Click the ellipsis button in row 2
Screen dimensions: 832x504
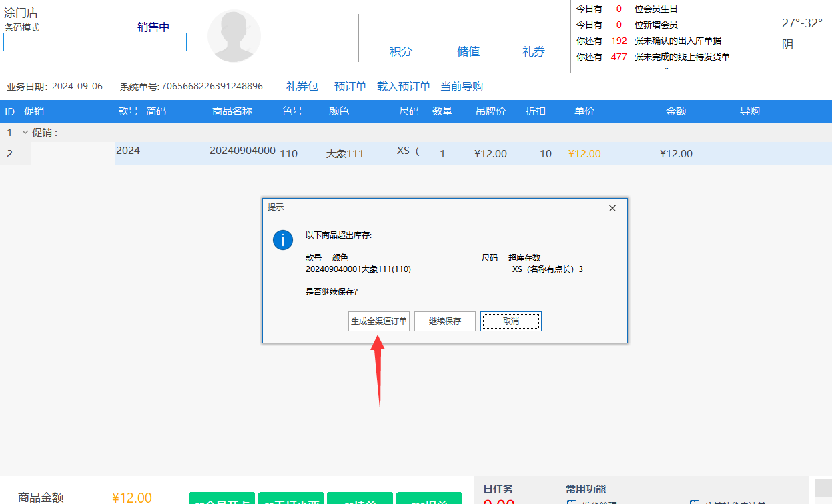pos(108,153)
